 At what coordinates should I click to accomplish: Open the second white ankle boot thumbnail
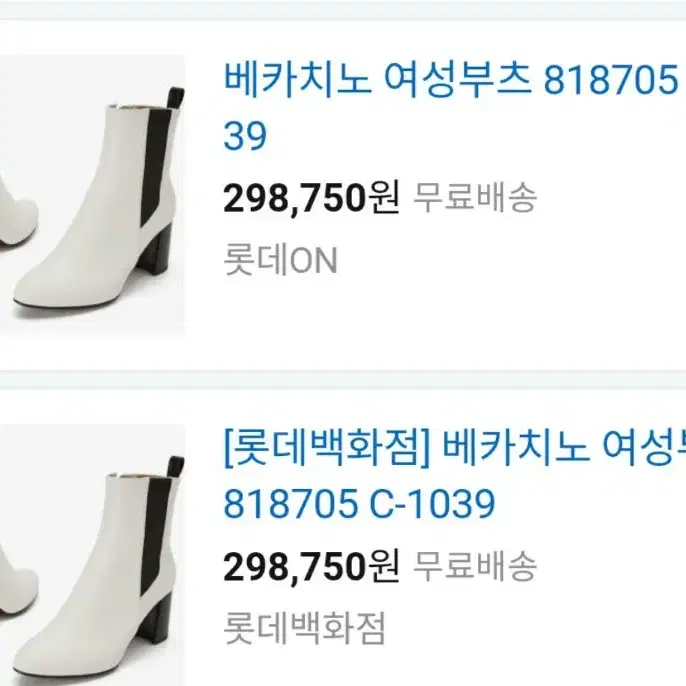[x=92, y=555]
